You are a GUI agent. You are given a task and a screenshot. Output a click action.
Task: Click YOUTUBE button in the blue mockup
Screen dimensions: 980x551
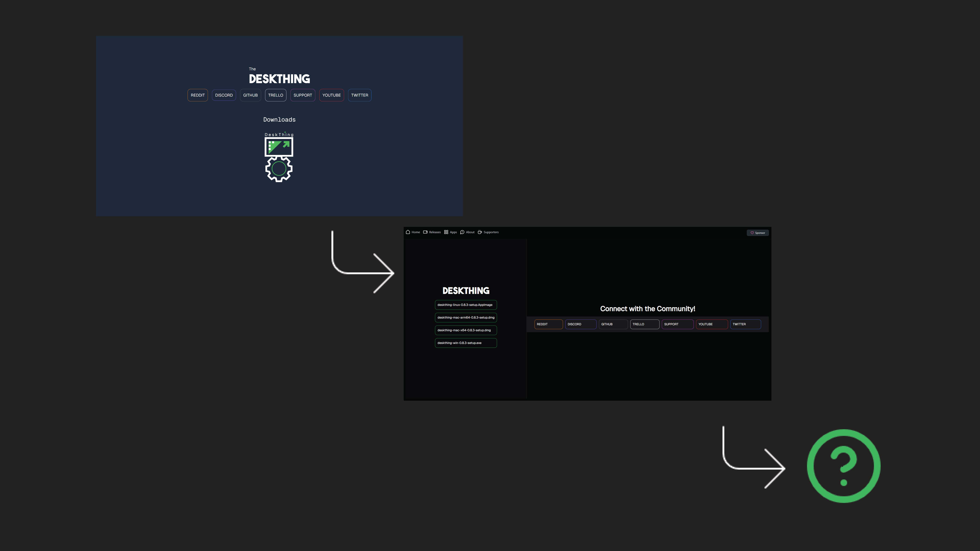pos(331,95)
